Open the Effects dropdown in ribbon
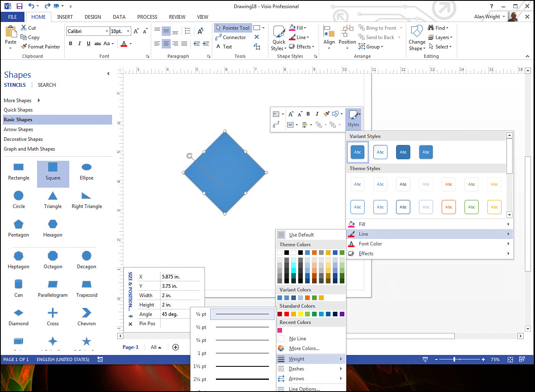535x392 pixels. (x=302, y=46)
